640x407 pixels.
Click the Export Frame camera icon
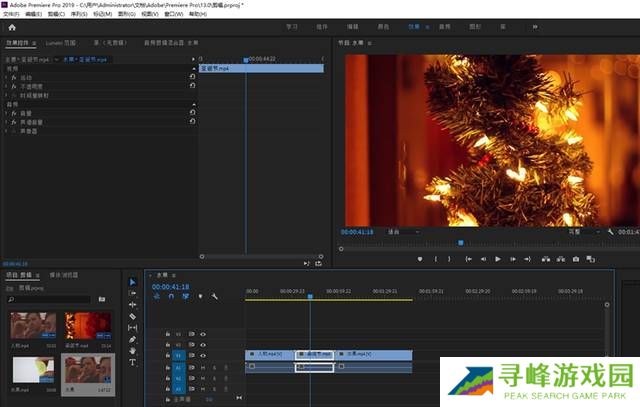pos(576,259)
